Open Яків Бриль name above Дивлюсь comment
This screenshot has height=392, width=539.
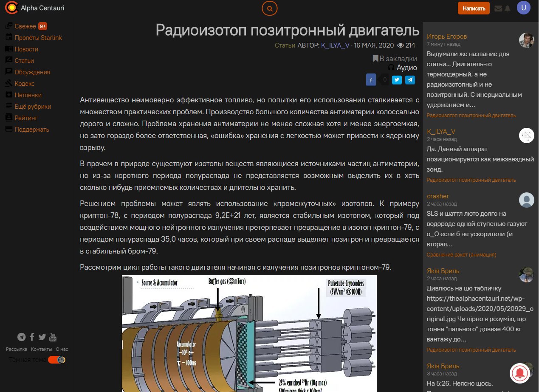443,271
